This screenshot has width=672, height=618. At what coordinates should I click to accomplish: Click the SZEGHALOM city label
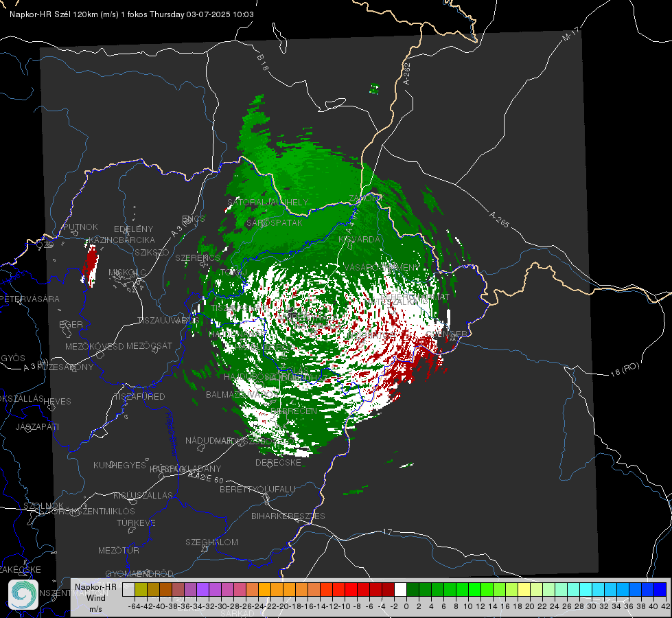(211, 542)
